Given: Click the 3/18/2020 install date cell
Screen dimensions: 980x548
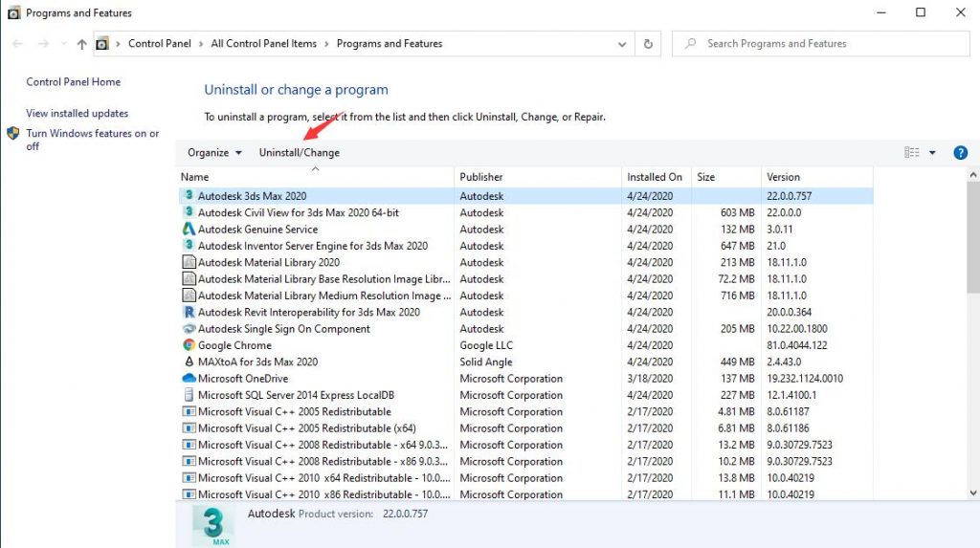Looking at the screenshot, I should tap(650, 378).
